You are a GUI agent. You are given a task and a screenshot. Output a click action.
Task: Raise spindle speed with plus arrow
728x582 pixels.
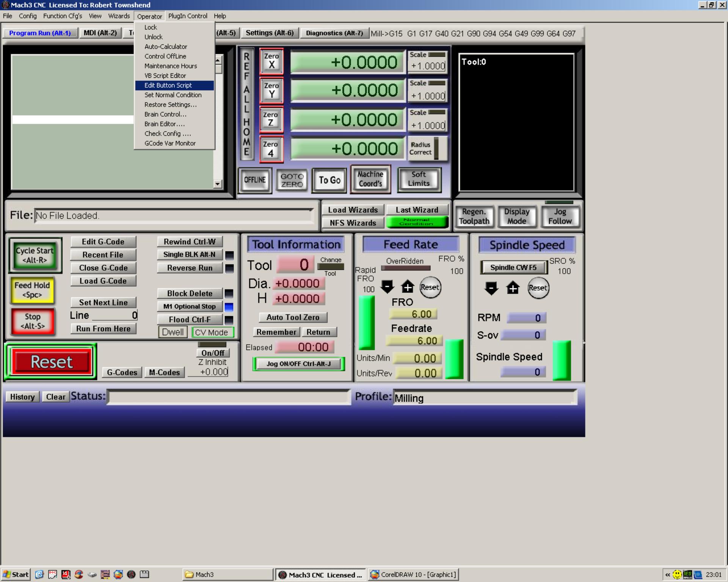513,288
